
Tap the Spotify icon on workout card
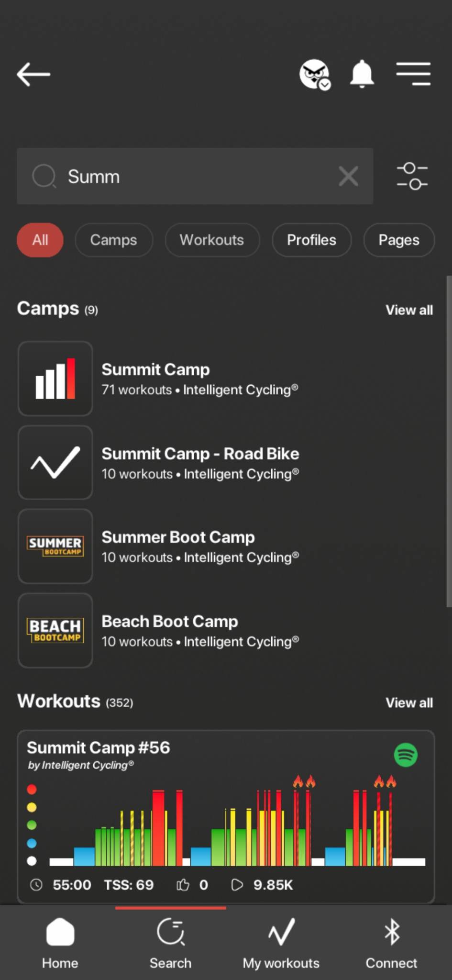click(x=406, y=755)
